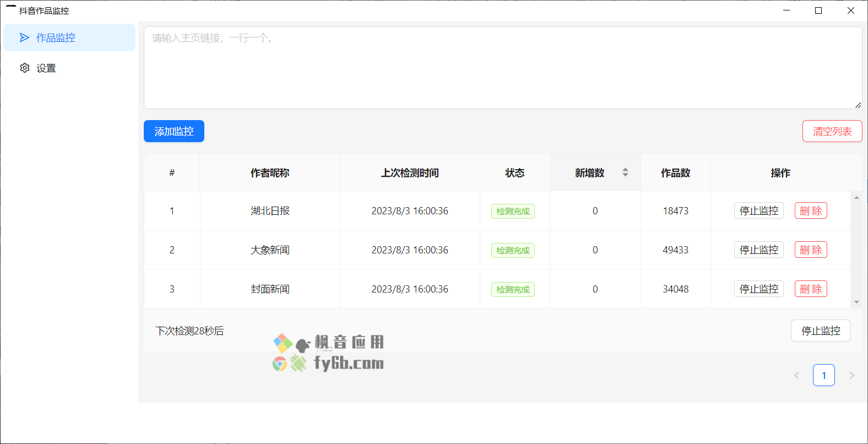Click the new count 0 for 大象新闻
Viewport: 868px width, 444px height.
click(595, 250)
